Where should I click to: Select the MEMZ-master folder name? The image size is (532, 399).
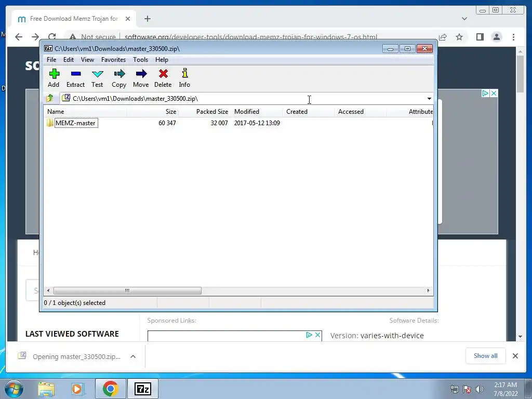click(76, 123)
